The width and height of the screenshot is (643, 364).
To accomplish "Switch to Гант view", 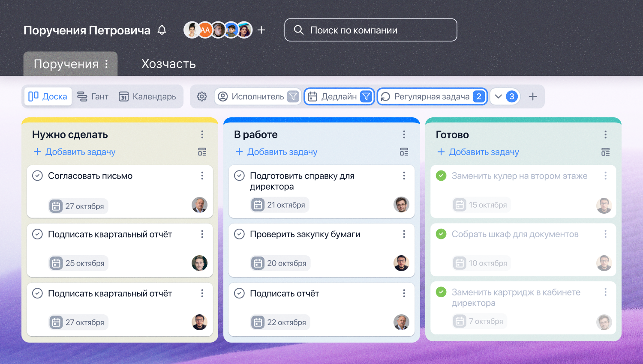I will tap(93, 96).
